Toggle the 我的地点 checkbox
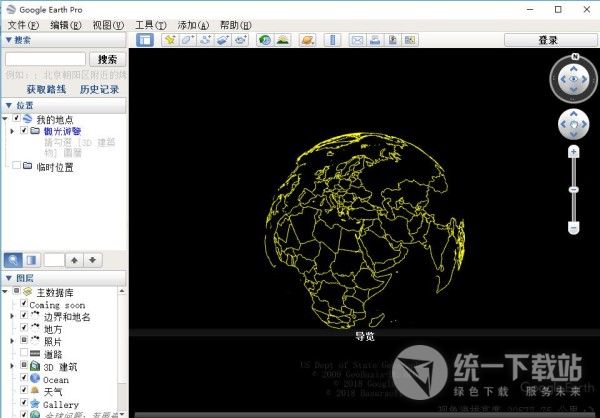Screen dimensions: 600x418 16,118
